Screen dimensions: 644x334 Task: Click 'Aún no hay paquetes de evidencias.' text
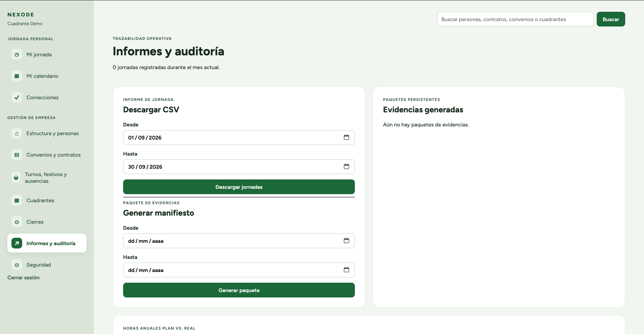point(426,124)
